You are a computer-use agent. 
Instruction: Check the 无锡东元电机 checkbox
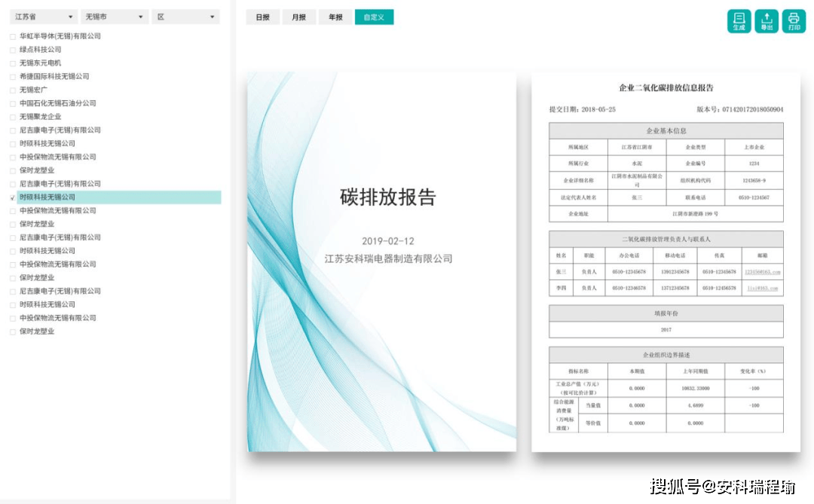point(13,63)
